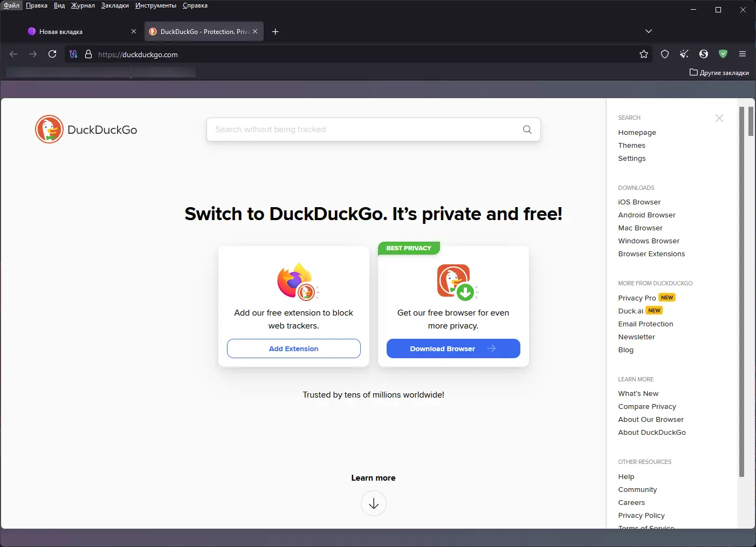Open the Blog link

click(x=626, y=350)
